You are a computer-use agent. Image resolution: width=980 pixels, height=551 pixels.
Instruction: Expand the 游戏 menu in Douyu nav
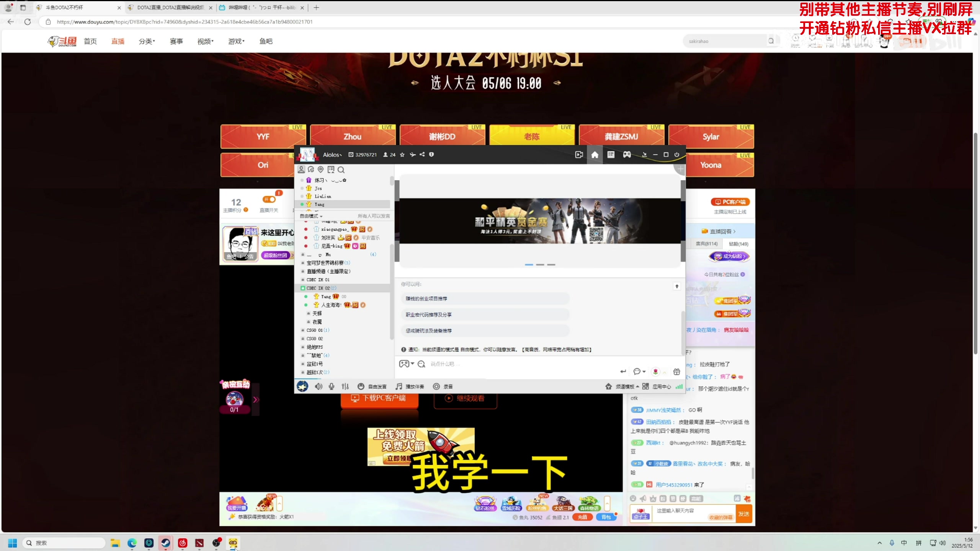click(x=236, y=41)
